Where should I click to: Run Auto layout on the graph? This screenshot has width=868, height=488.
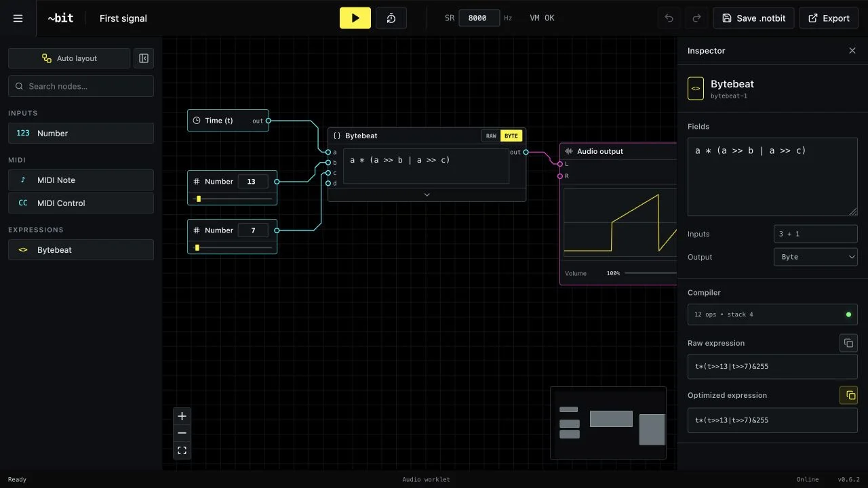pos(69,58)
